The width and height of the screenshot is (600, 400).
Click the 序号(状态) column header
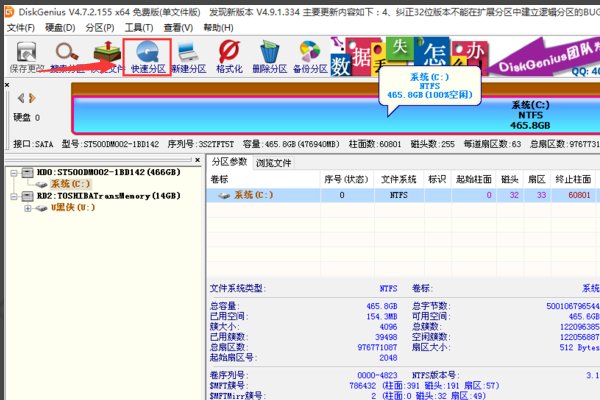(x=346, y=179)
